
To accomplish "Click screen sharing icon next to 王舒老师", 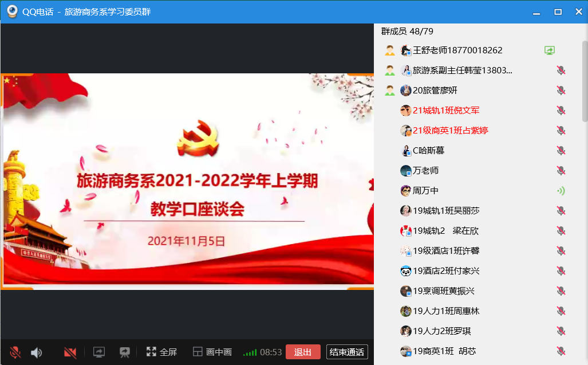I will pyautogui.click(x=550, y=50).
